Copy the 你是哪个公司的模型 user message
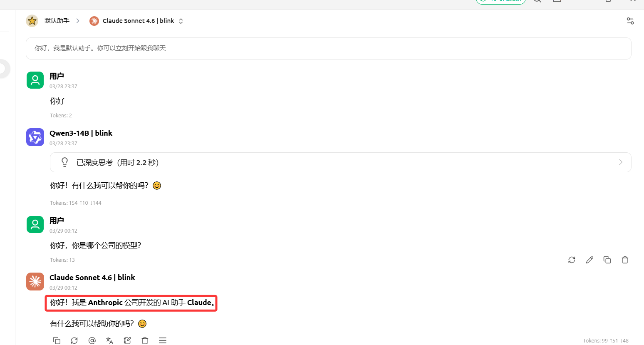 607,260
